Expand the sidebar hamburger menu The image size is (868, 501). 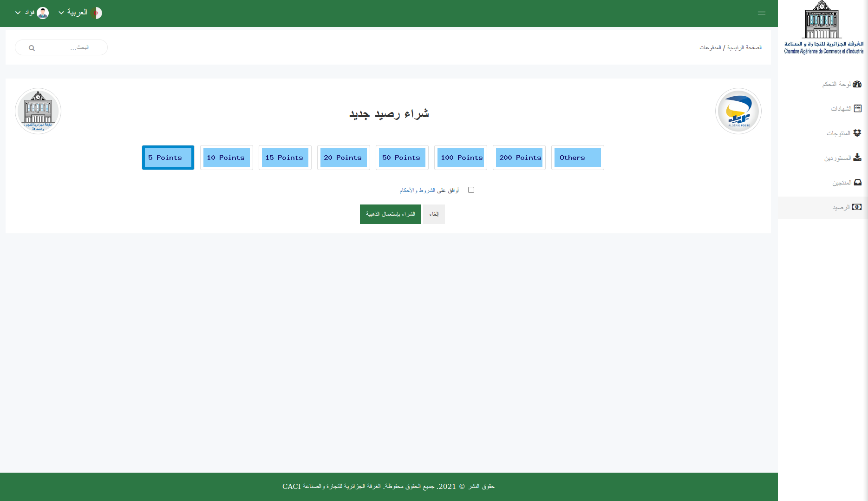point(761,12)
